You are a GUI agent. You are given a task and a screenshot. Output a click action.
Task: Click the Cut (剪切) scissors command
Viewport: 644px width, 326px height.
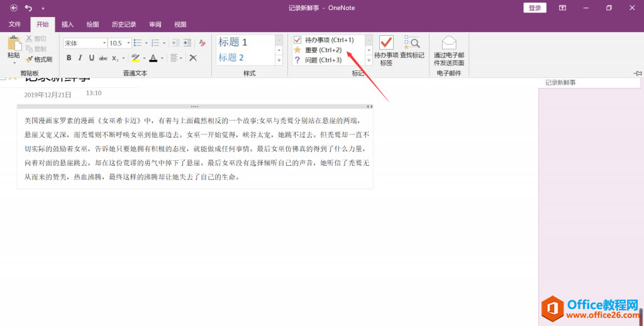click(x=36, y=38)
